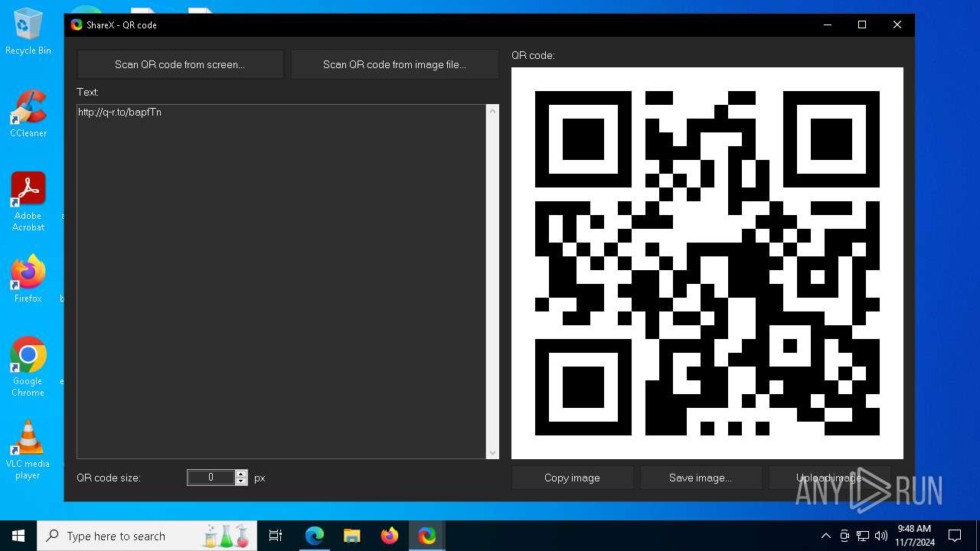This screenshot has height=551, width=980.
Task: Click the Copy image button
Action: (x=572, y=478)
